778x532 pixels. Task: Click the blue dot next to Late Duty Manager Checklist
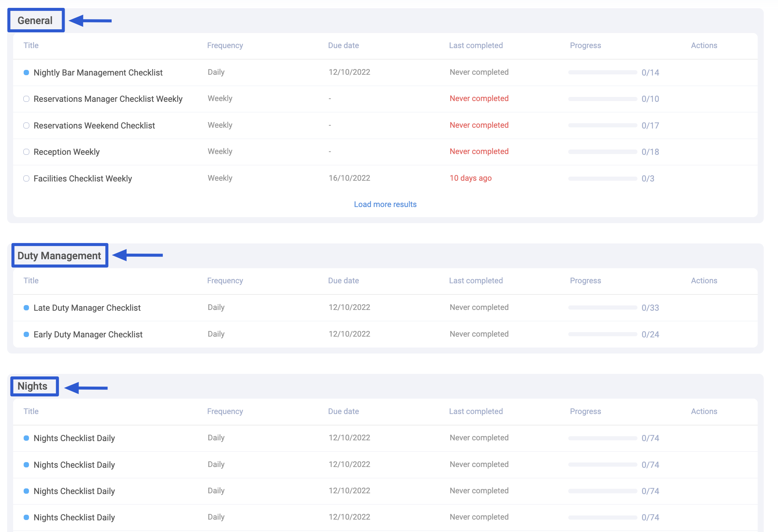point(26,308)
